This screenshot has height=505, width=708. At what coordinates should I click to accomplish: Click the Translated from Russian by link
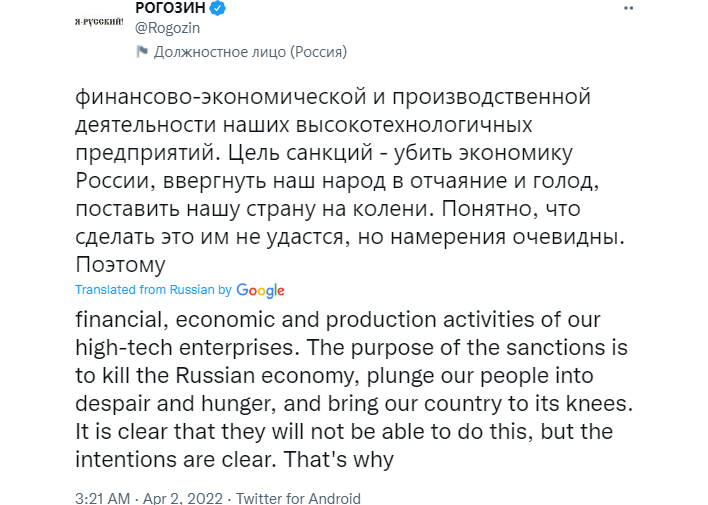(x=153, y=290)
